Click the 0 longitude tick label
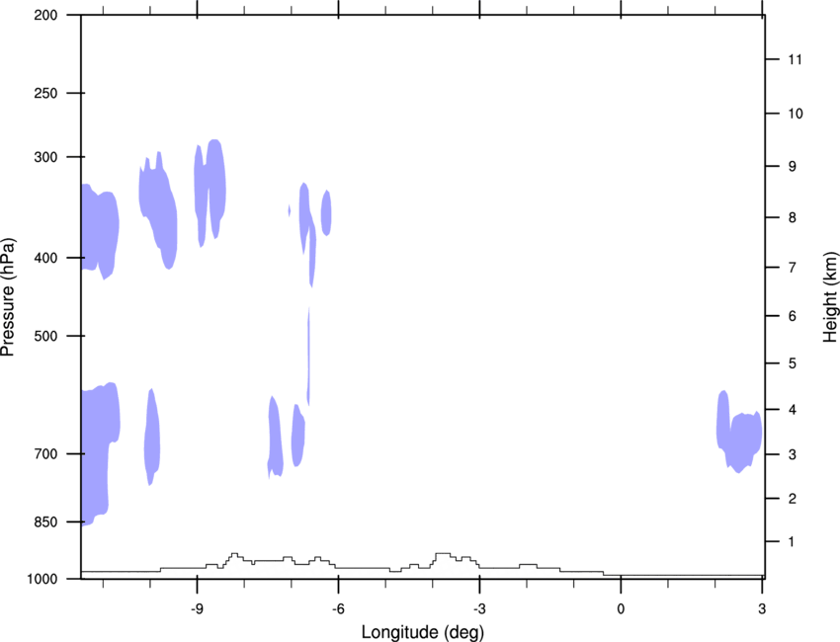 tap(621, 608)
